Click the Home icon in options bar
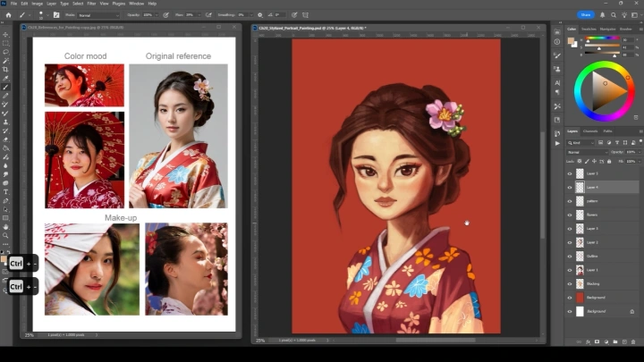The image size is (644, 362). [7, 15]
